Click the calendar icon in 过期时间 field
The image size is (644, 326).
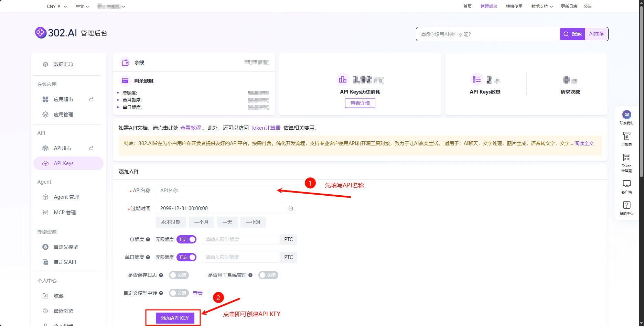[x=291, y=208]
